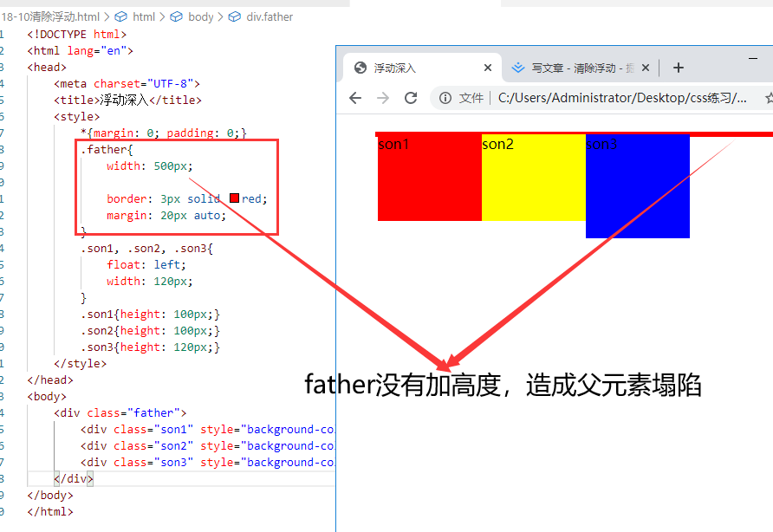The height and width of the screenshot is (532, 773).
Task: Click the *{margin: 0; padding: 0;} line
Action: (x=163, y=133)
